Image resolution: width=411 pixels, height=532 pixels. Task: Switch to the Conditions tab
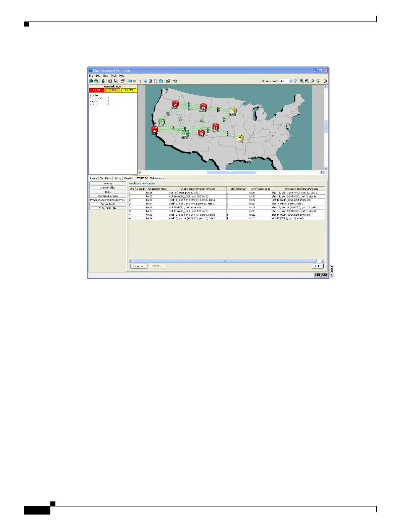(x=105, y=178)
